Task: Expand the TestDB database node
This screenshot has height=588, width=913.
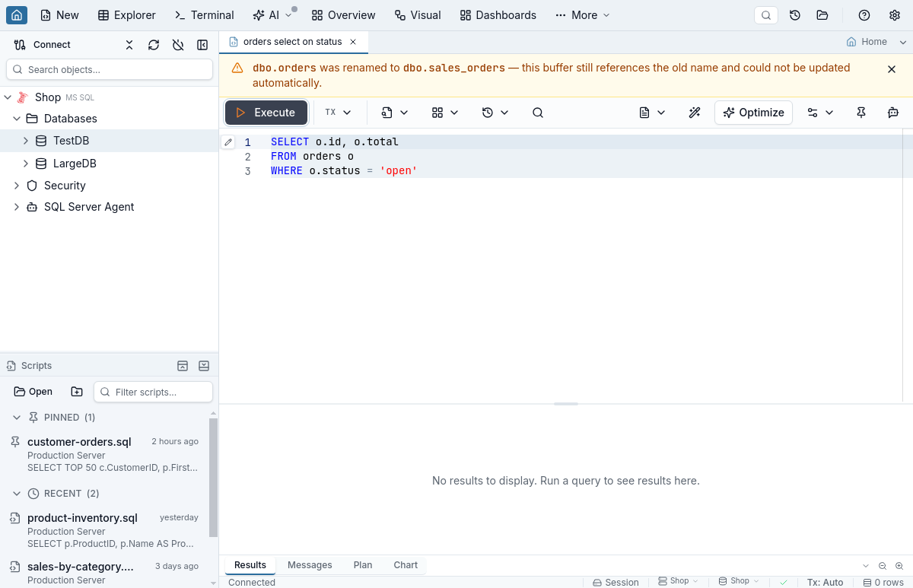Action: click(26, 141)
